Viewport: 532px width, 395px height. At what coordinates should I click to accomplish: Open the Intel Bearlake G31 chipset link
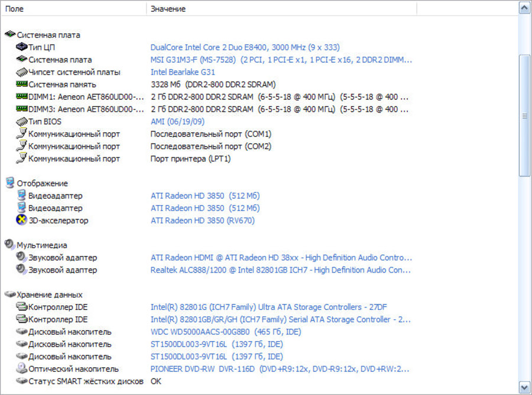click(183, 72)
